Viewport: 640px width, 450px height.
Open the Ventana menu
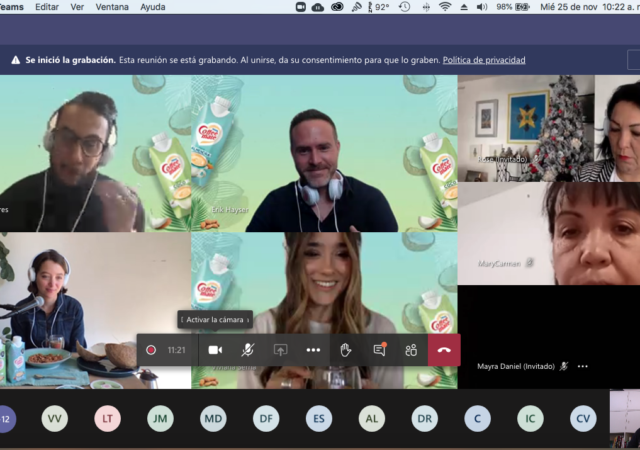click(x=111, y=6)
